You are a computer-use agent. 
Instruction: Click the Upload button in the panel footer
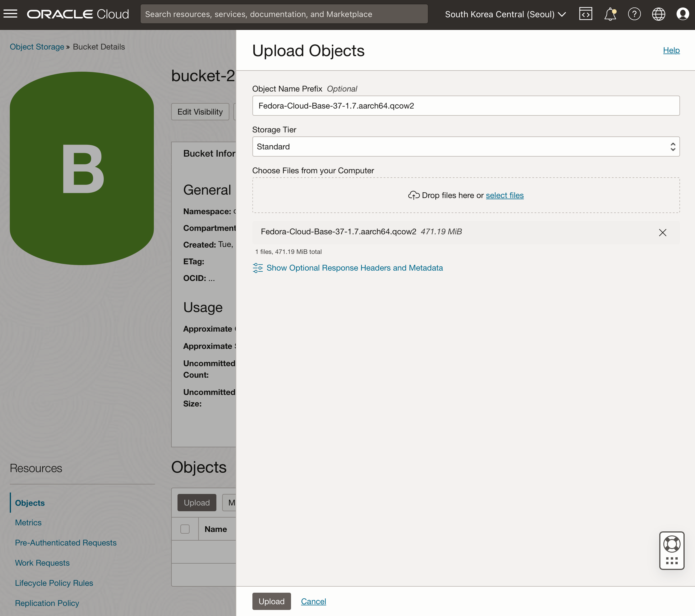click(271, 601)
